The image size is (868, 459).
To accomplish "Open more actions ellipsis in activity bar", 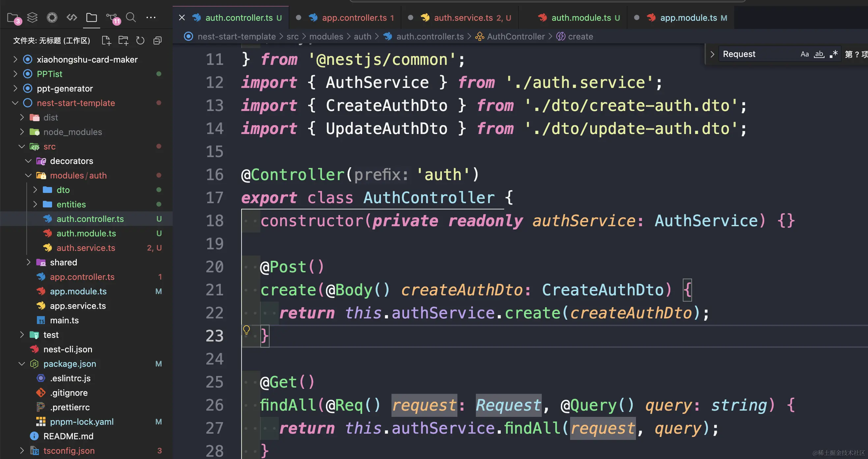I will (151, 17).
